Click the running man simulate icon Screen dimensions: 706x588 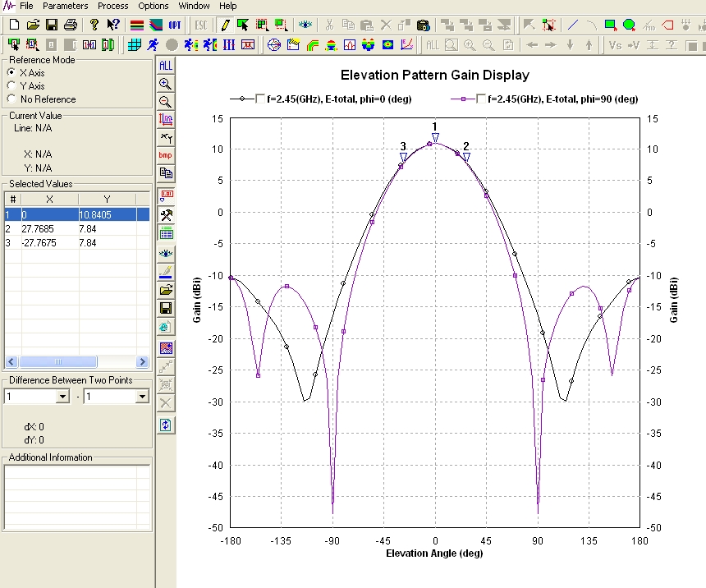click(152, 44)
